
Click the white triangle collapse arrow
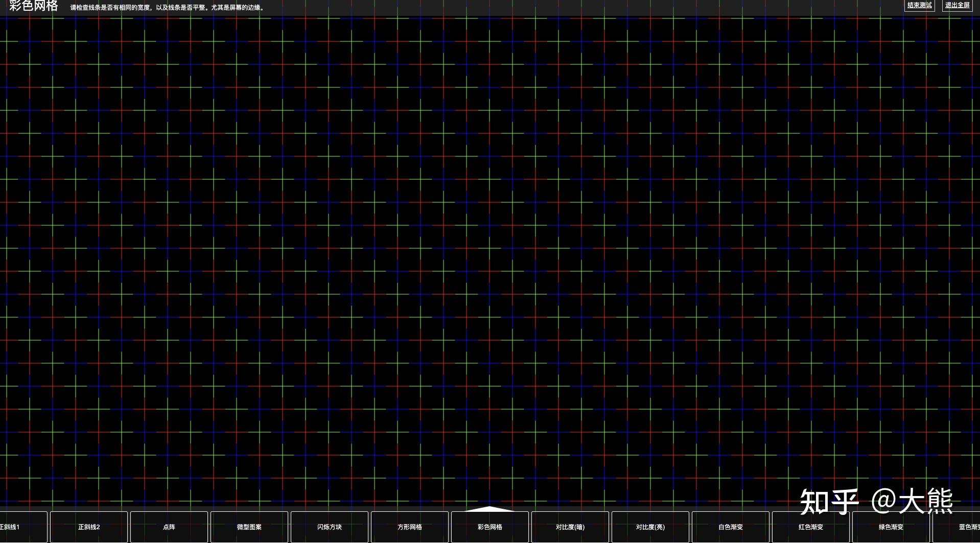tap(489, 509)
